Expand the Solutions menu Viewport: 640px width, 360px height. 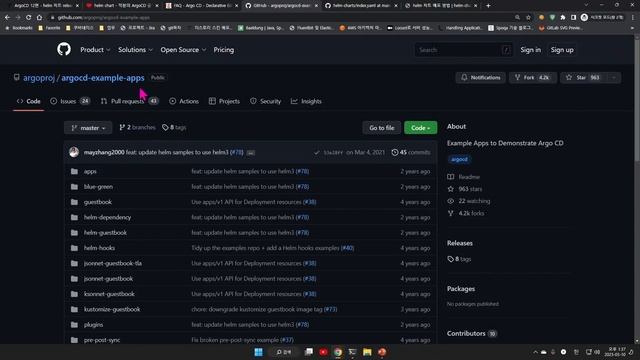click(x=135, y=50)
